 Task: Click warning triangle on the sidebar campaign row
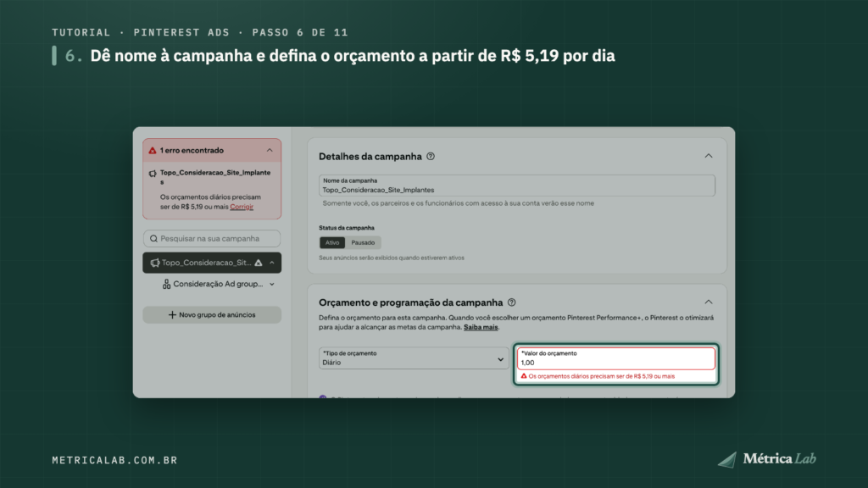pyautogui.click(x=259, y=263)
